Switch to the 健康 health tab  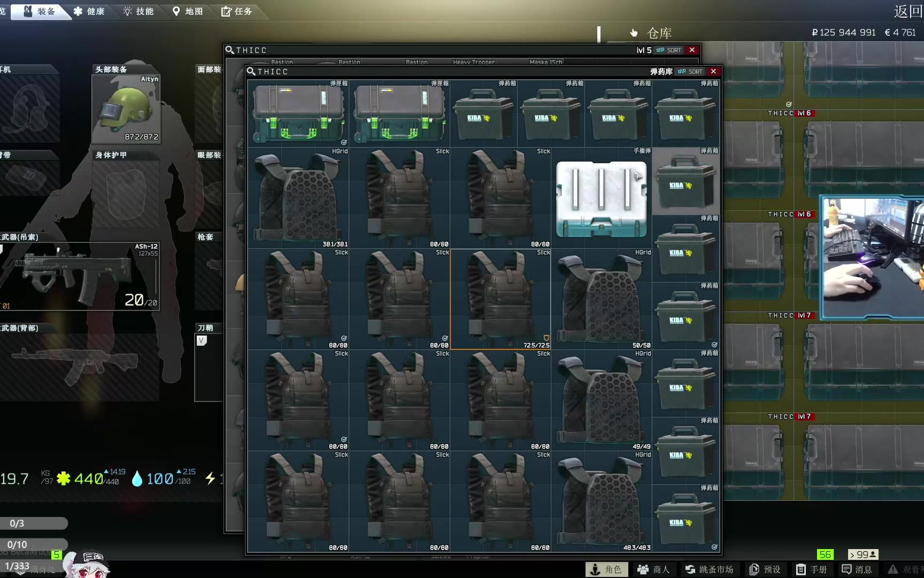coord(89,11)
